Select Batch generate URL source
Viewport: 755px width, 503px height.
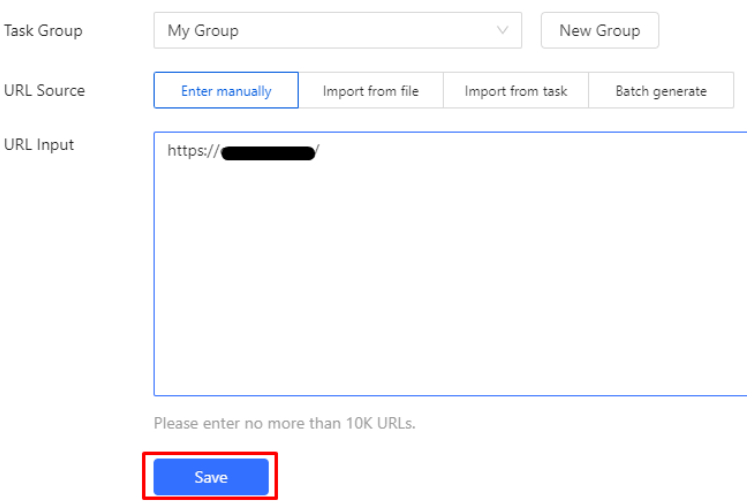pos(660,91)
